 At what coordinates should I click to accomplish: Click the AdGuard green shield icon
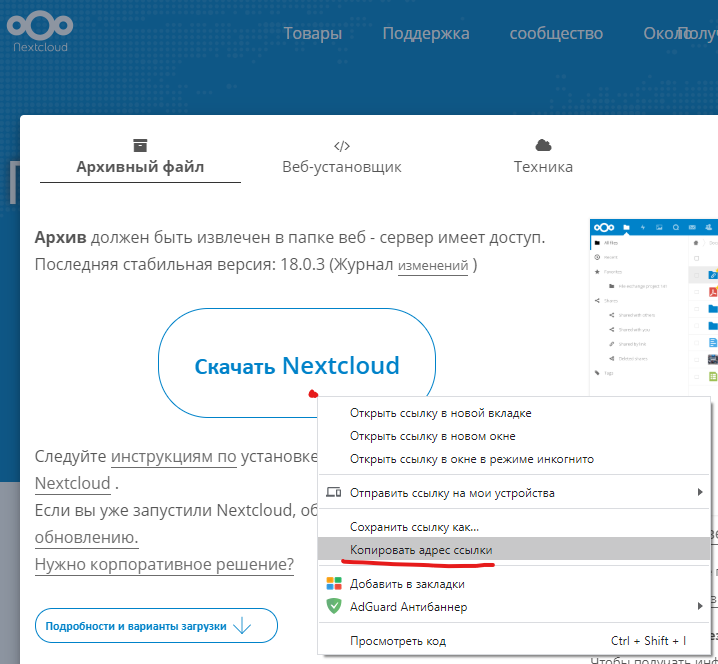click(334, 606)
